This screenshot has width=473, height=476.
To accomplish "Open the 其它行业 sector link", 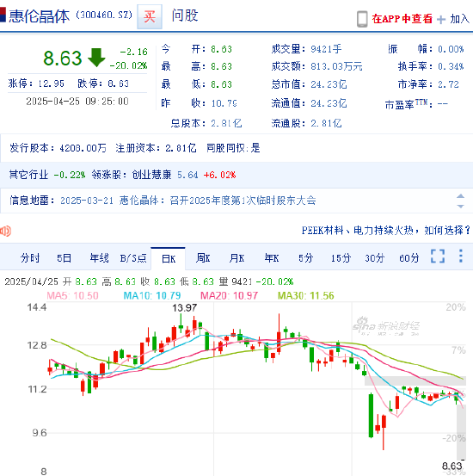I will [28, 175].
